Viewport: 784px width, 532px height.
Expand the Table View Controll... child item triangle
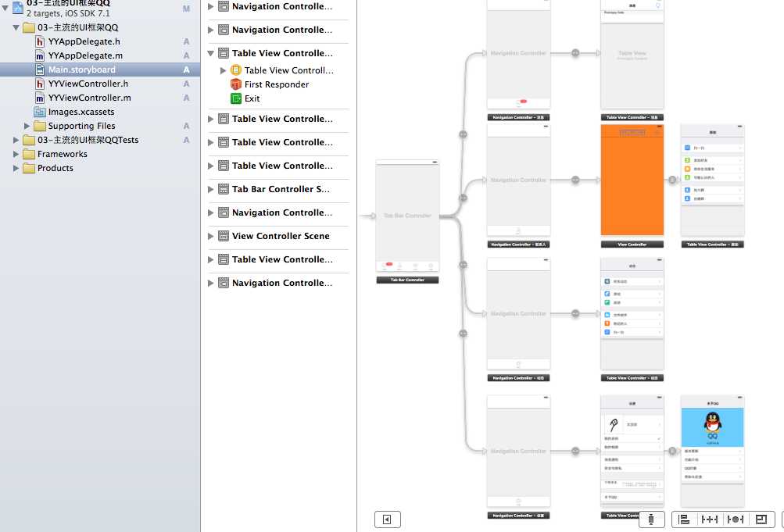tap(223, 70)
